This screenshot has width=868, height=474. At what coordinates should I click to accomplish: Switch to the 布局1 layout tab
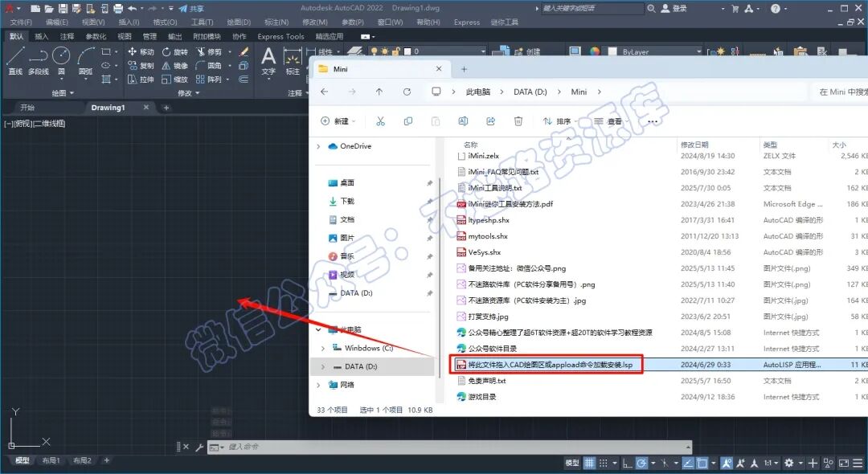[x=51, y=460]
